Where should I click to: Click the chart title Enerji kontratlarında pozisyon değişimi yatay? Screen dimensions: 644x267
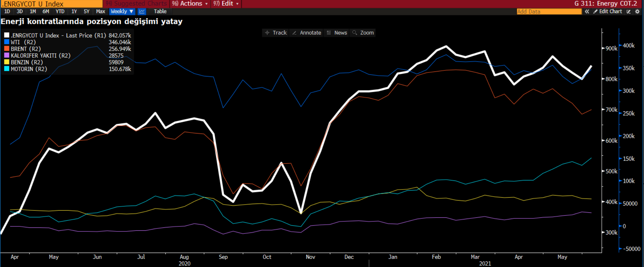[x=91, y=21]
